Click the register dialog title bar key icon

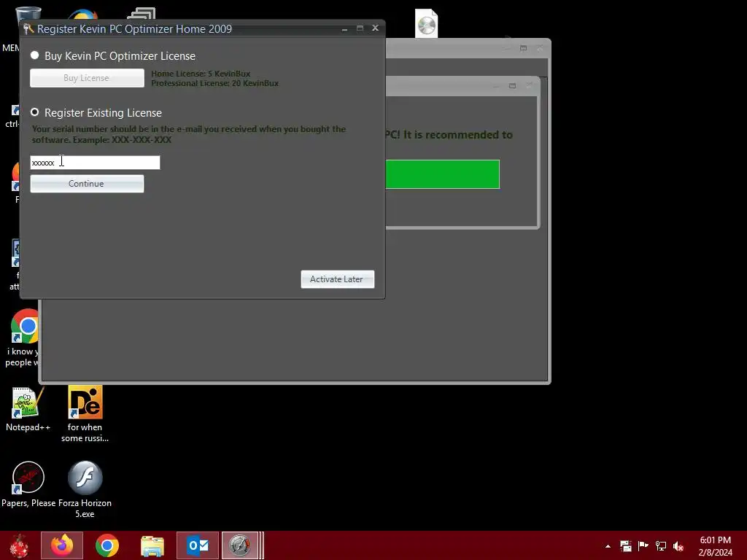[28, 29]
